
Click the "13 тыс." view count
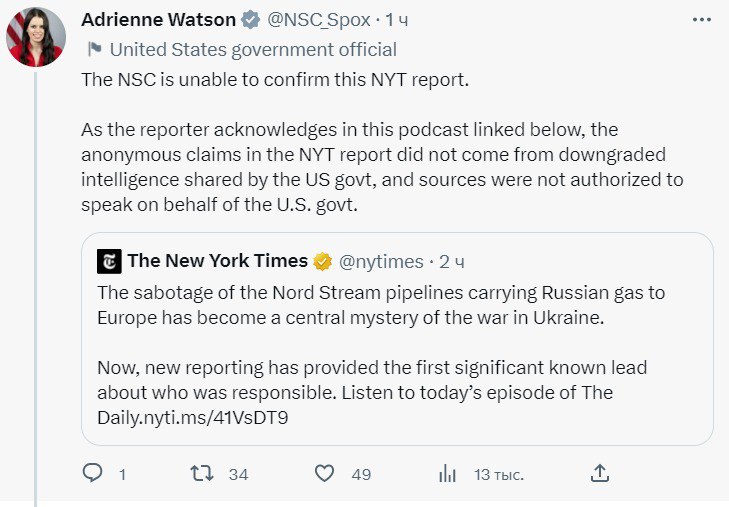pyautogui.click(x=498, y=474)
